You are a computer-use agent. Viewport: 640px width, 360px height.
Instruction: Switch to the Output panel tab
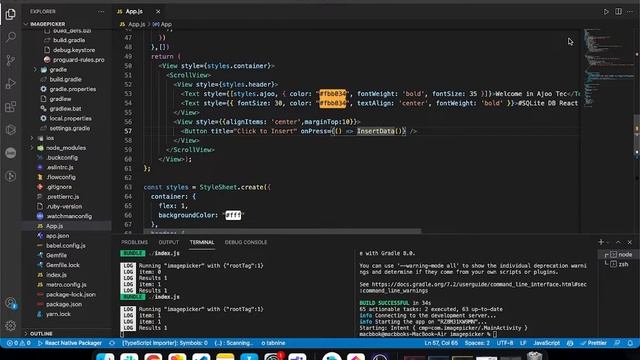[169, 242]
